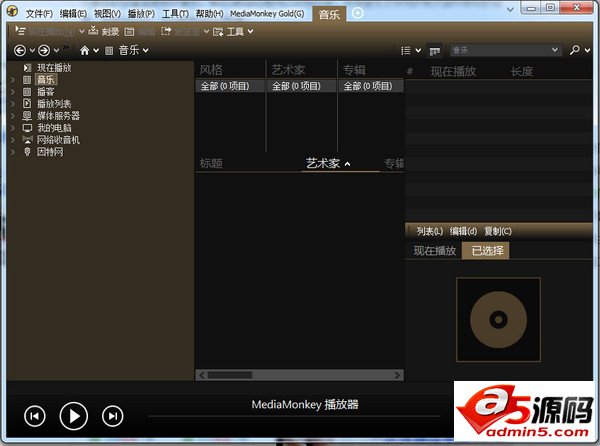Sort by the 艺术家 column header
This screenshot has width=600, height=446.
pos(323,164)
